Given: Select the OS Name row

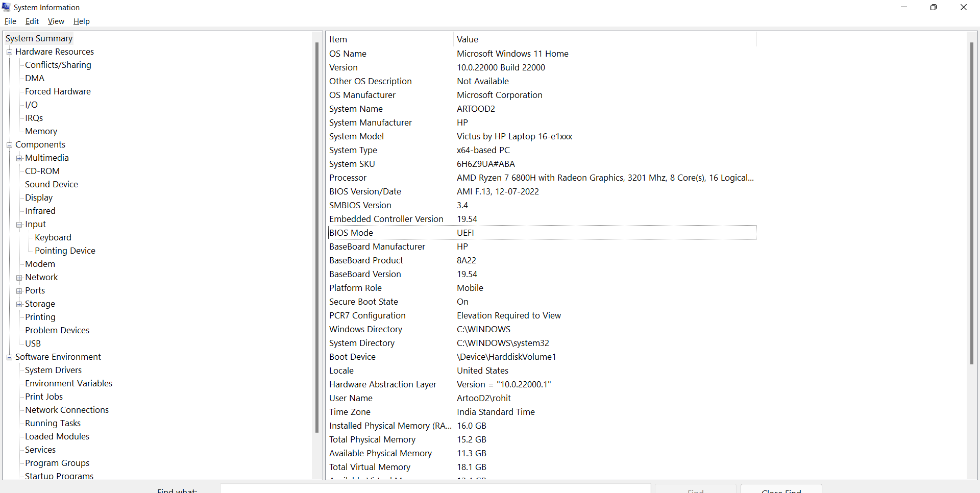Looking at the screenshot, I should coord(542,54).
